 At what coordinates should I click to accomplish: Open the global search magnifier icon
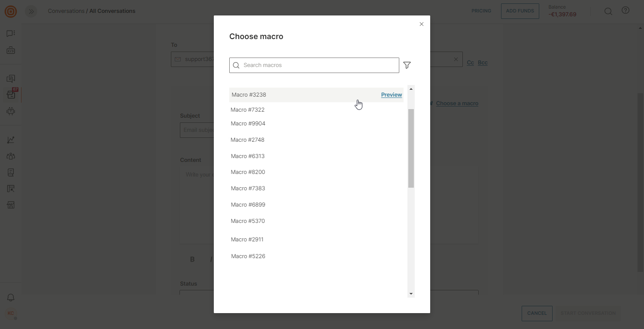tap(608, 12)
